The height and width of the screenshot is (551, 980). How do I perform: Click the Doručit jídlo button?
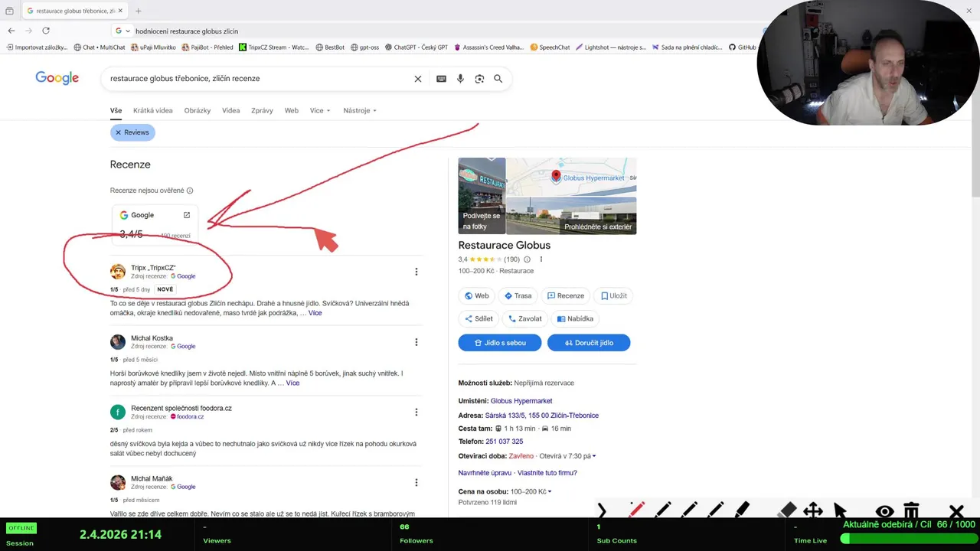(589, 343)
